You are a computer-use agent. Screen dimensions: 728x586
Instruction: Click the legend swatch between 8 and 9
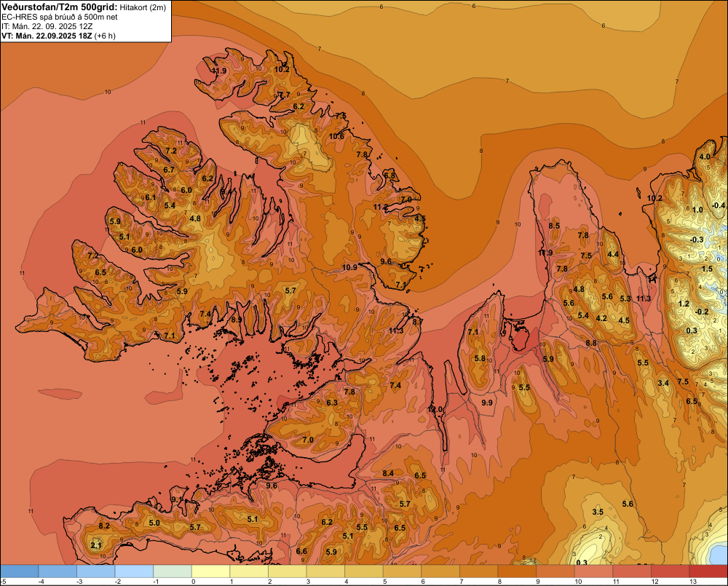pos(517,571)
